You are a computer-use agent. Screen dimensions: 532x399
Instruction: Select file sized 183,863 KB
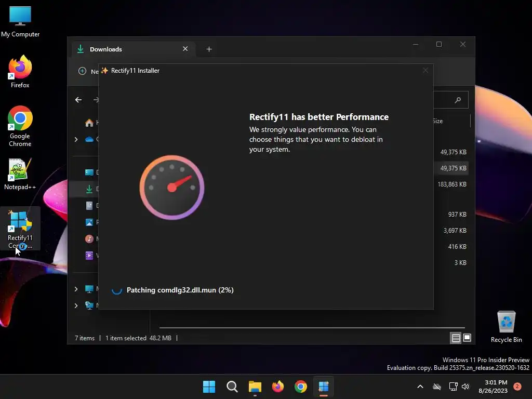pyautogui.click(x=452, y=184)
